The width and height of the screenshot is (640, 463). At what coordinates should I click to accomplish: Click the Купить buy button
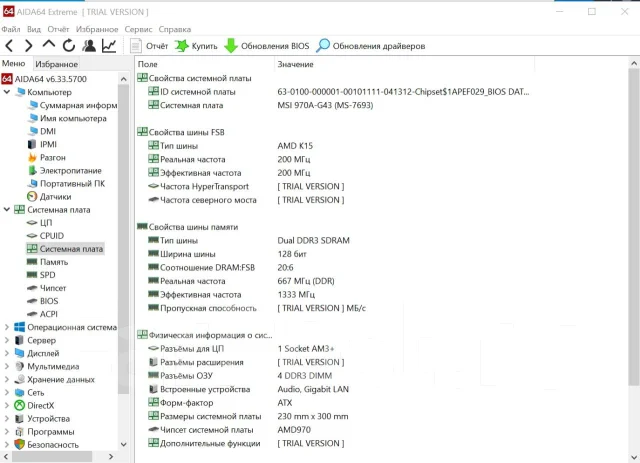click(x=196, y=46)
